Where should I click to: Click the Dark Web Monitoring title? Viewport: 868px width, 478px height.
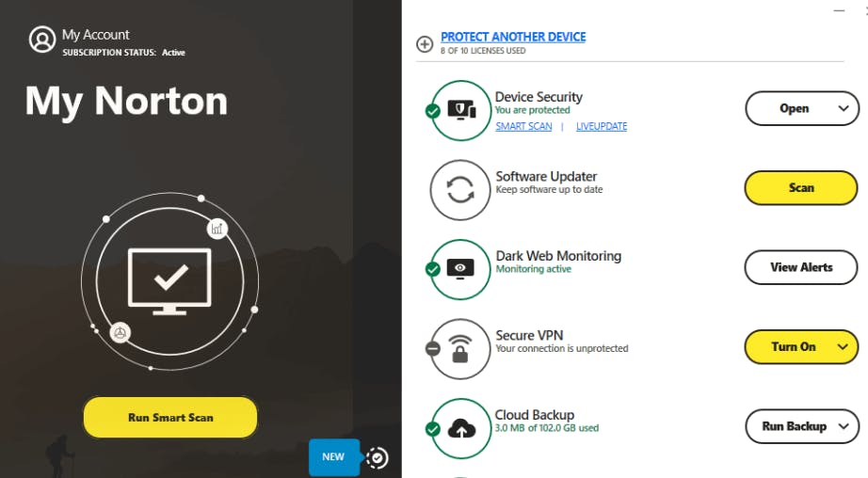pos(558,256)
